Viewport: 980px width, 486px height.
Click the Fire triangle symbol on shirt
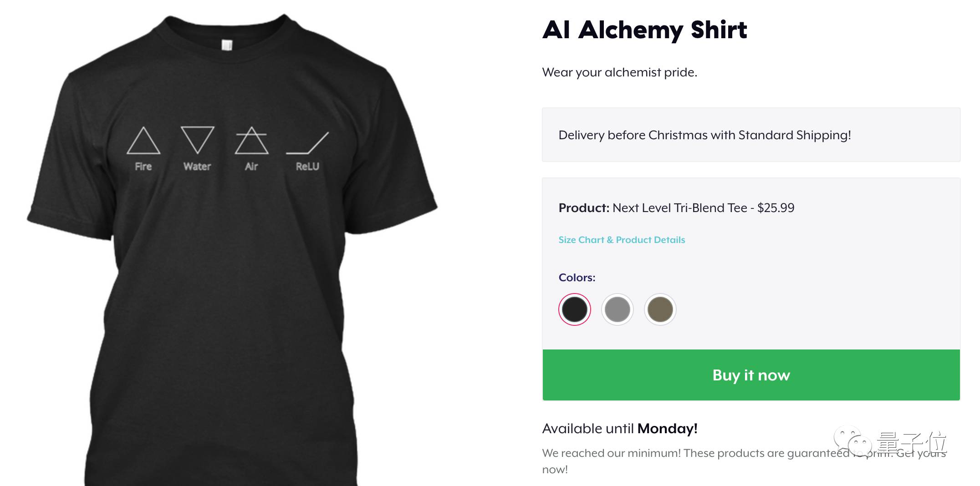point(143,141)
